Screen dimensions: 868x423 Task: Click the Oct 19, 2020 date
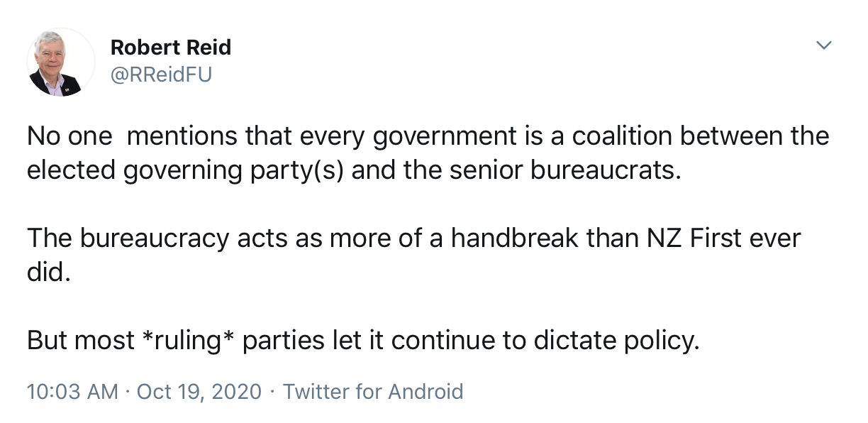coord(199,391)
